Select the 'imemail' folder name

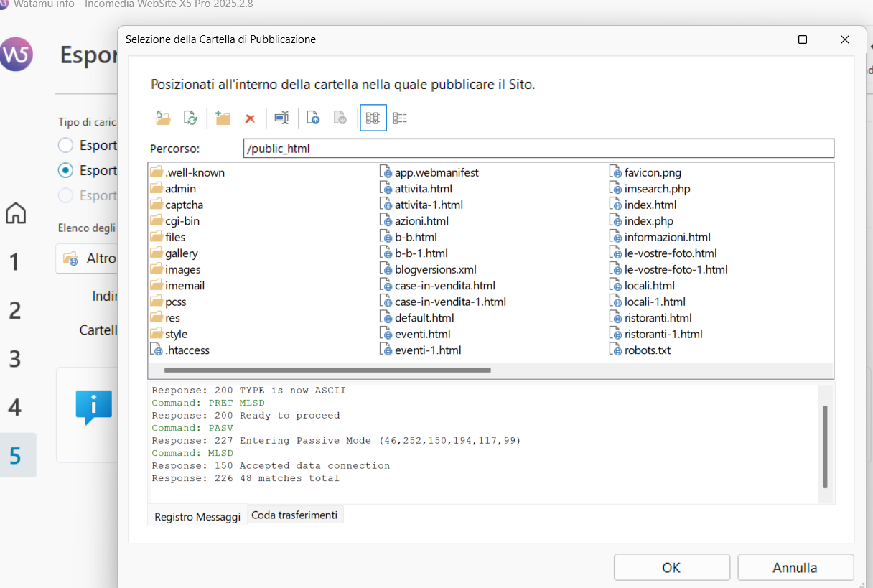185,286
